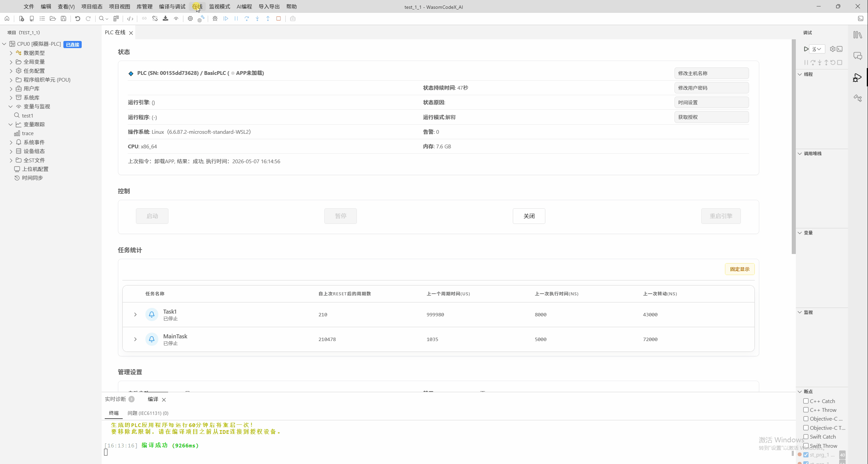Enable the Swift Throw breakpoint checkbox

tap(806, 446)
